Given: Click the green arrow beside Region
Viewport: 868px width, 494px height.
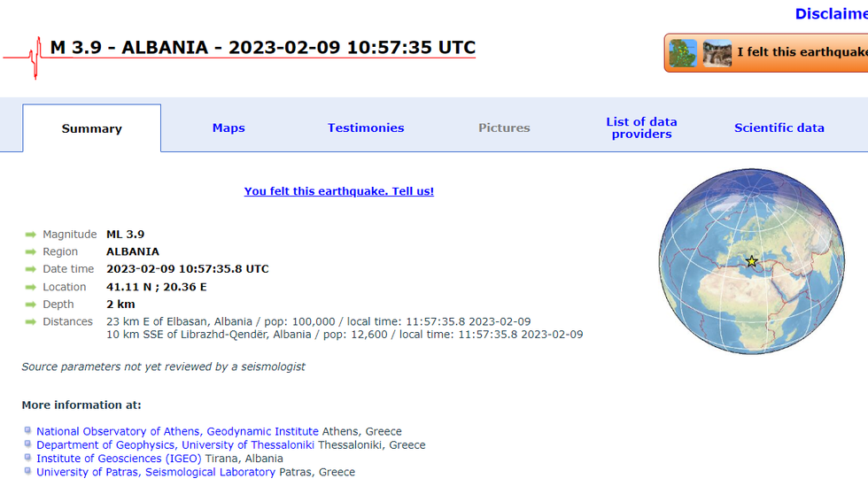Looking at the screenshot, I should [x=31, y=252].
